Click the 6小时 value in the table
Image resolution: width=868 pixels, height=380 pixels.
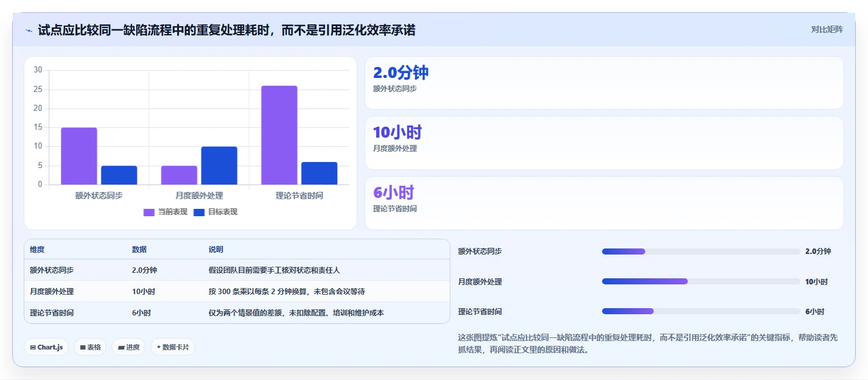click(x=141, y=313)
